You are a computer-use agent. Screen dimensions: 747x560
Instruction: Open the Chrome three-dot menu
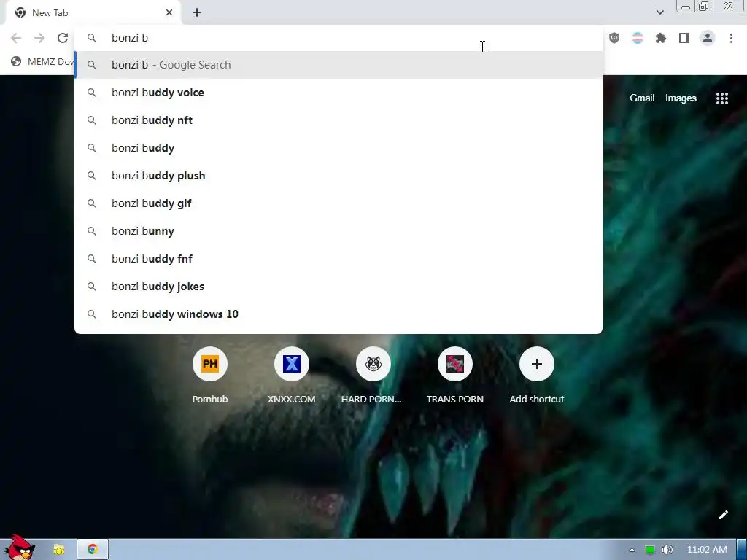pyautogui.click(x=731, y=38)
